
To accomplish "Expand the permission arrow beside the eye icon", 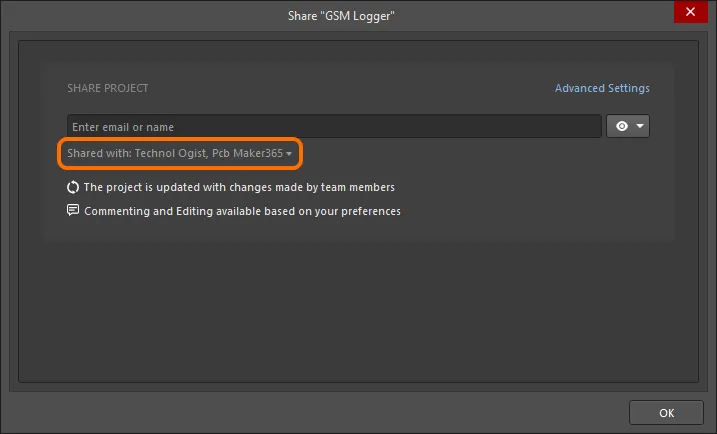I will pos(640,126).
